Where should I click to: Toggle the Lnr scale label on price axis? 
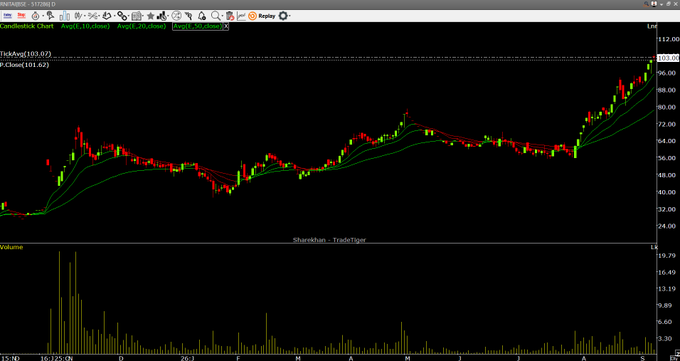pyautogui.click(x=652, y=26)
